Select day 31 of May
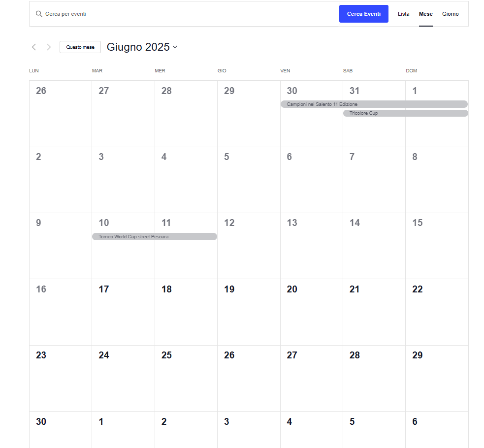Screen dimensions: 484x448 pyautogui.click(x=355, y=91)
